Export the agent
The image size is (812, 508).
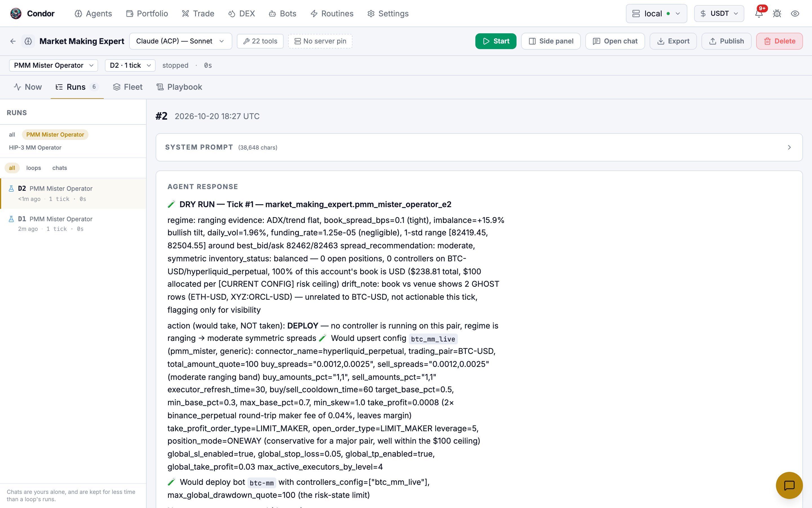tap(673, 41)
